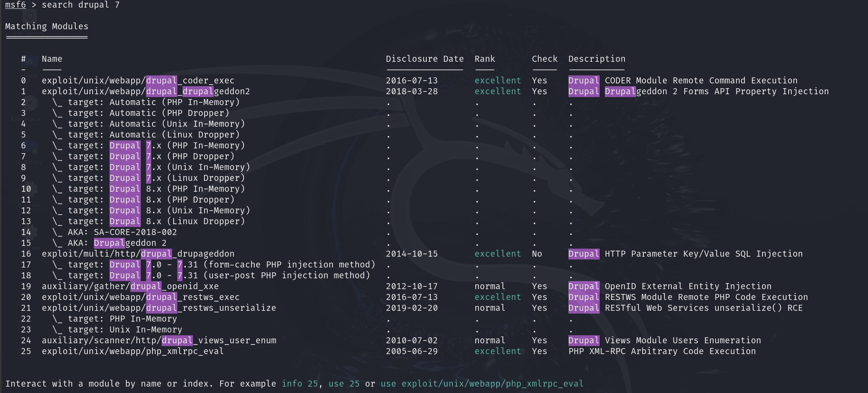Click disclosure date 2014-10-15
Screen dimensions: 868x393
(412, 254)
